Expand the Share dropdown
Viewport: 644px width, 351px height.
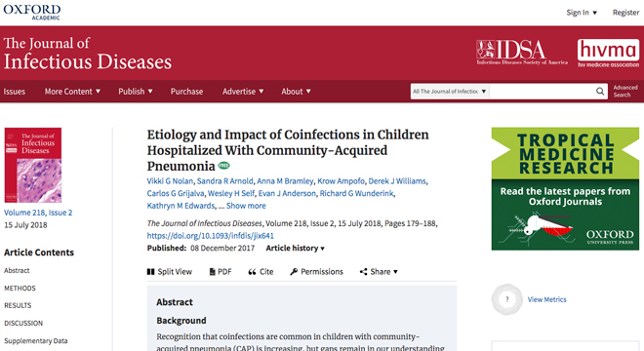point(379,272)
